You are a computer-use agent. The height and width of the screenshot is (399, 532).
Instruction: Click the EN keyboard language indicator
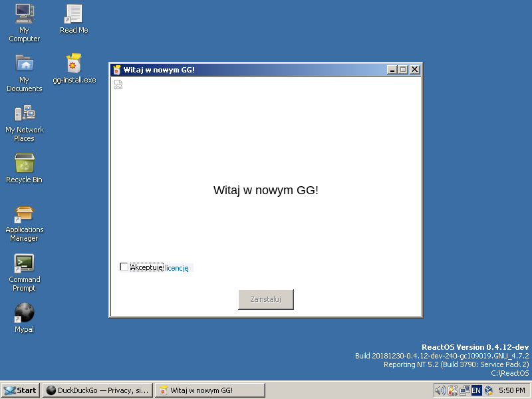[x=476, y=390]
